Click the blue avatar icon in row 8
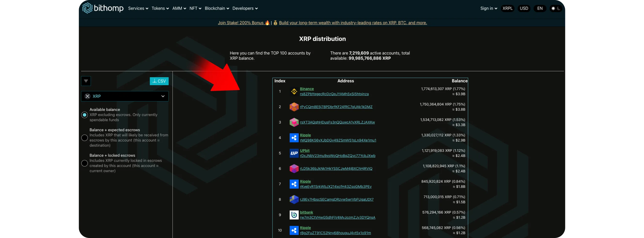 [294, 199]
